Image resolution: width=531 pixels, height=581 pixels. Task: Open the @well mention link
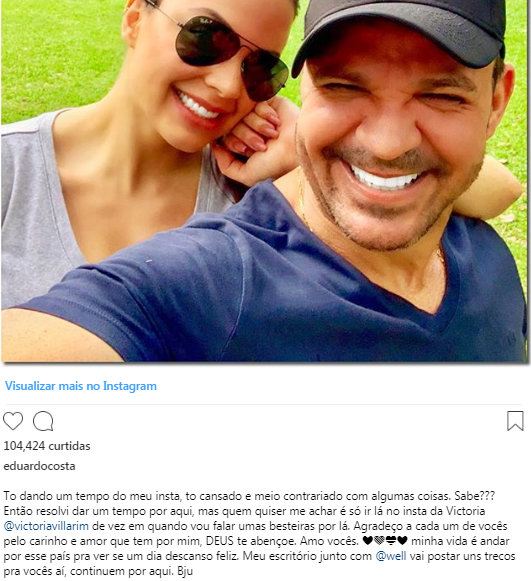pos(391,556)
